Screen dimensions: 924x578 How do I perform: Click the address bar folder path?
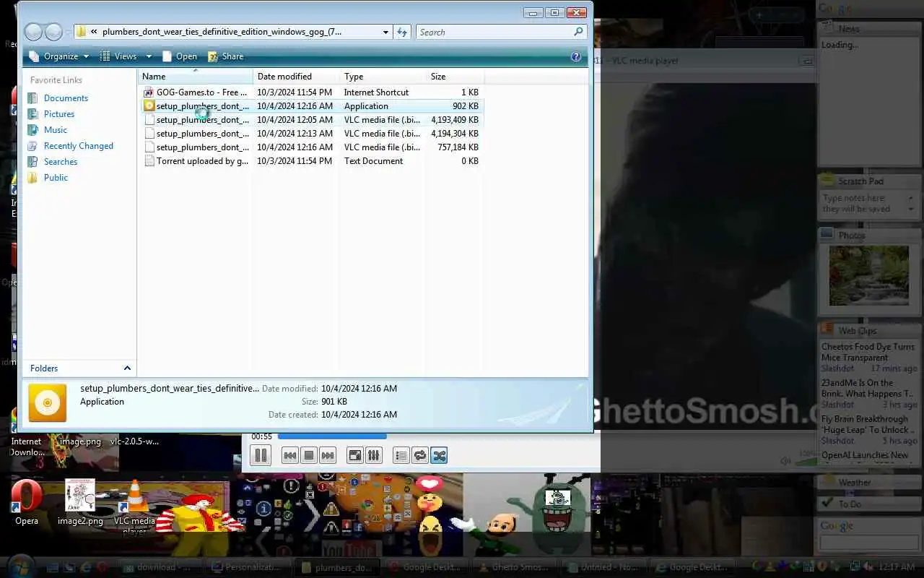222,32
